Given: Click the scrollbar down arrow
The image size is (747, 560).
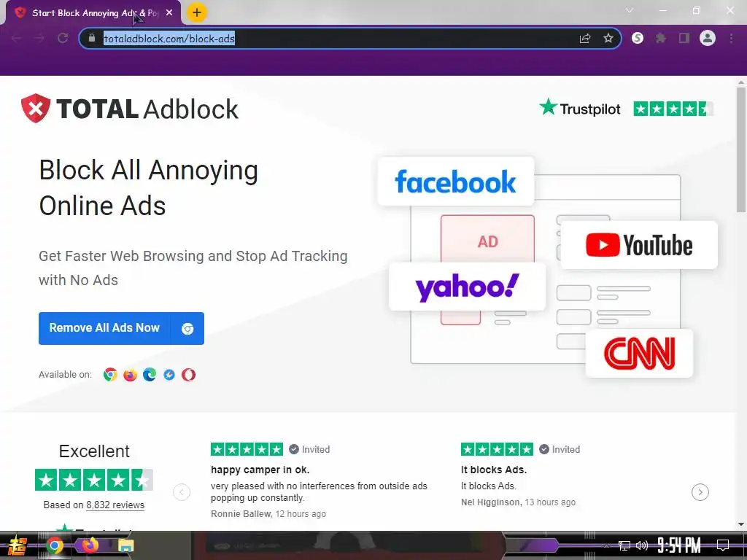Looking at the screenshot, I should (x=741, y=524).
